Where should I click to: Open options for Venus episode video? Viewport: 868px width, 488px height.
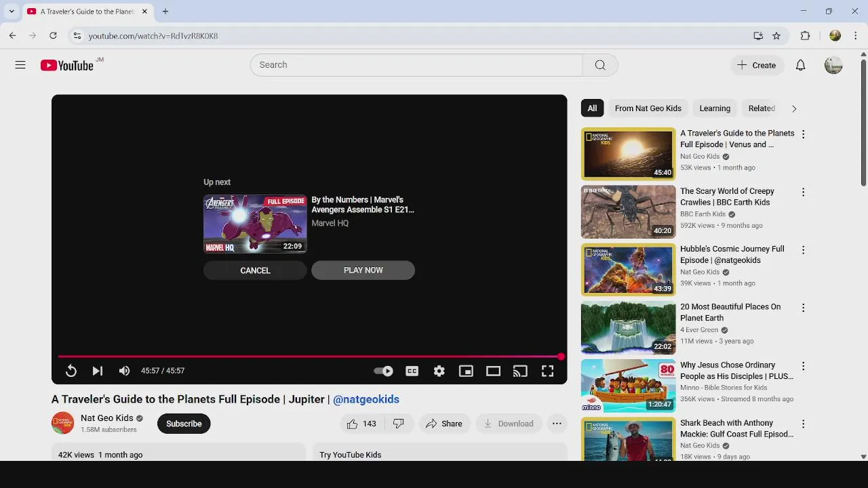(803, 134)
